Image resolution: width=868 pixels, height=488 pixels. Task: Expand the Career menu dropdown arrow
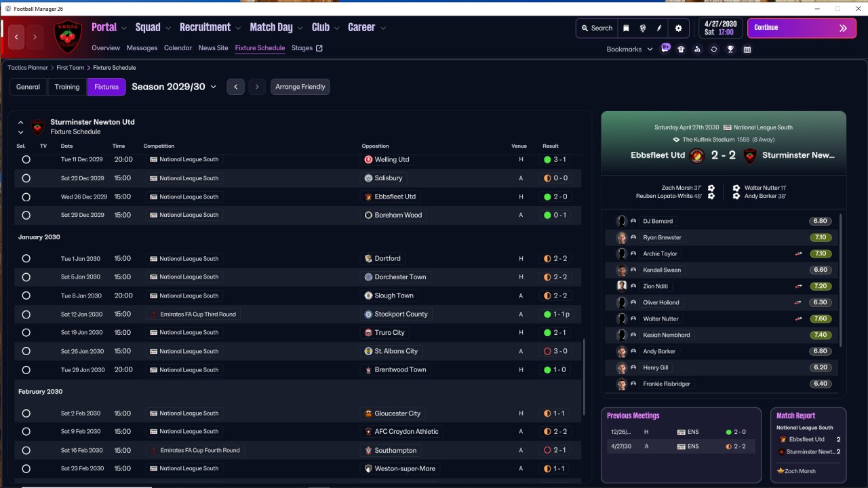[383, 28]
